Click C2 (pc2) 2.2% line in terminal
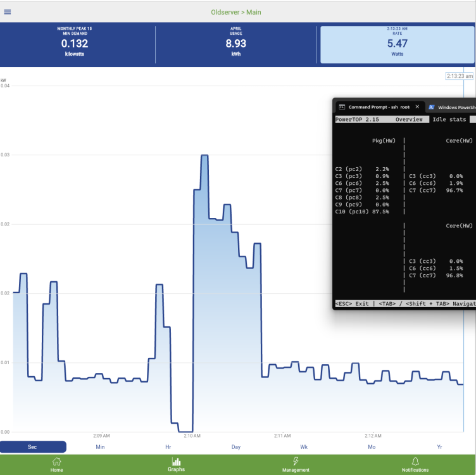 362,169
